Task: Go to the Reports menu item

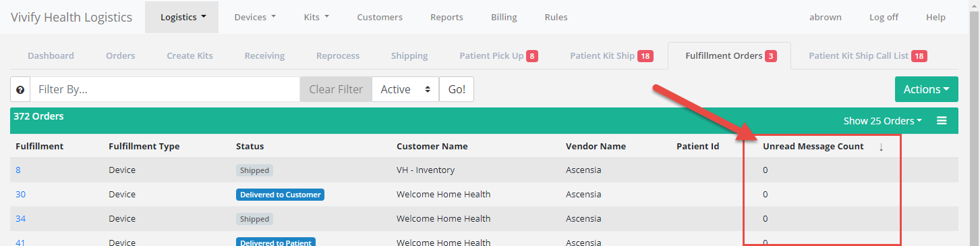Action: [x=446, y=17]
